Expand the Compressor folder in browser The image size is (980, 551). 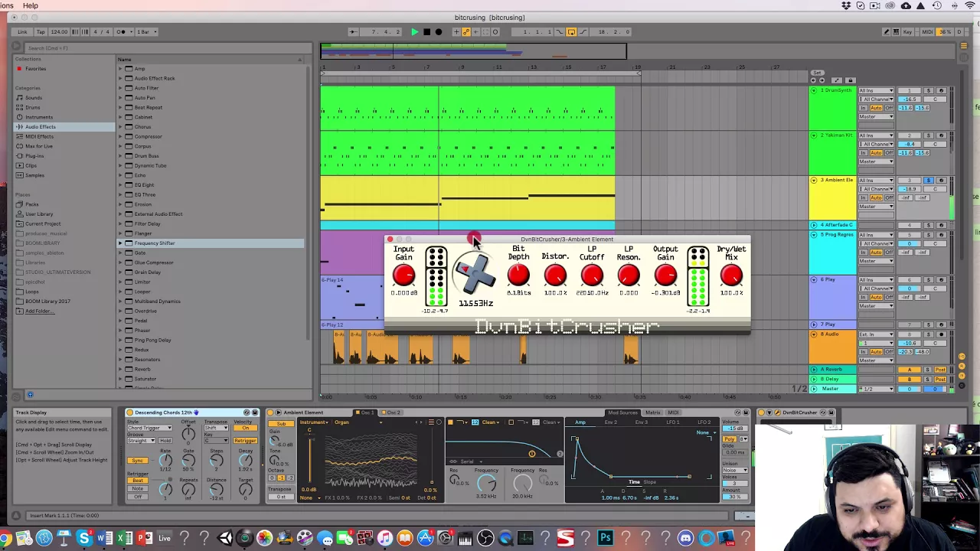tap(121, 136)
